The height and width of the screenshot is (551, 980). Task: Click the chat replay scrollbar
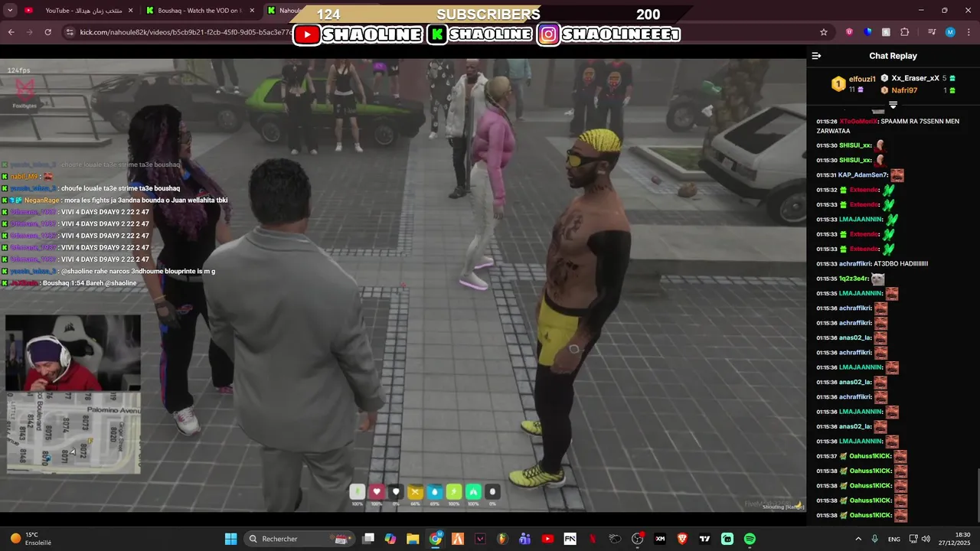tap(977, 494)
